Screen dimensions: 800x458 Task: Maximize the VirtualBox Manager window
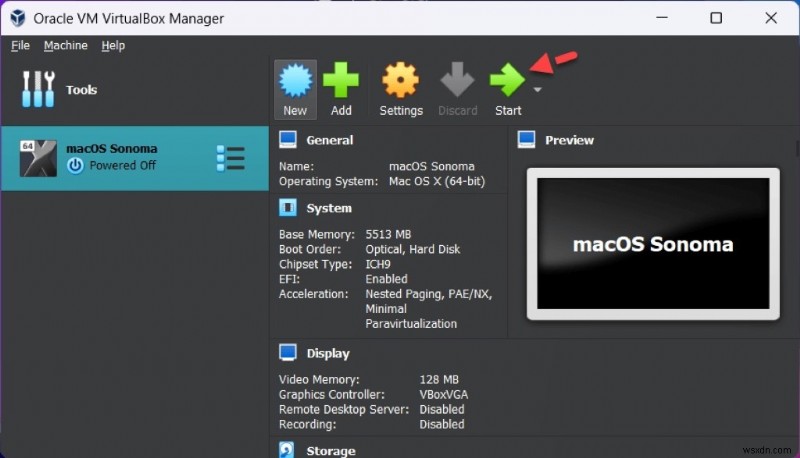pos(716,18)
